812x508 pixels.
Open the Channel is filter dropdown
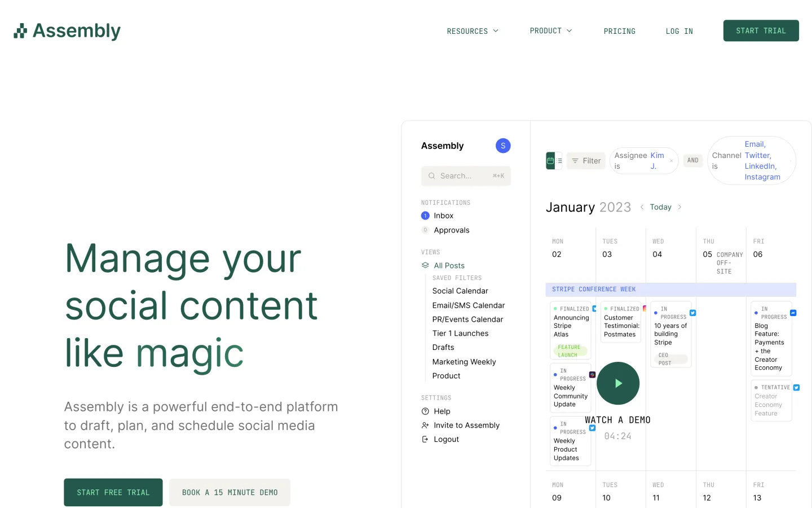(752, 161)
